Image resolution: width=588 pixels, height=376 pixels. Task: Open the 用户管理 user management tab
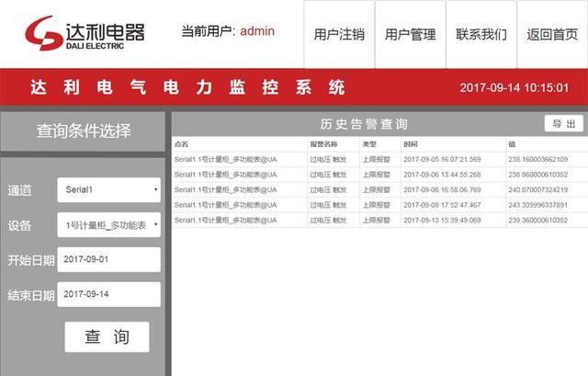(x=410, y=35)
